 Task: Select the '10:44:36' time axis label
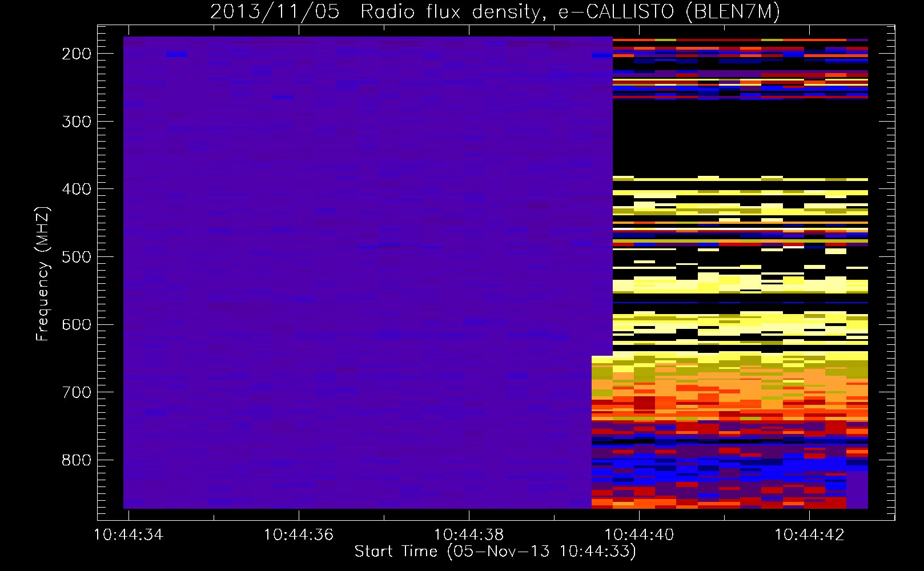299,534
